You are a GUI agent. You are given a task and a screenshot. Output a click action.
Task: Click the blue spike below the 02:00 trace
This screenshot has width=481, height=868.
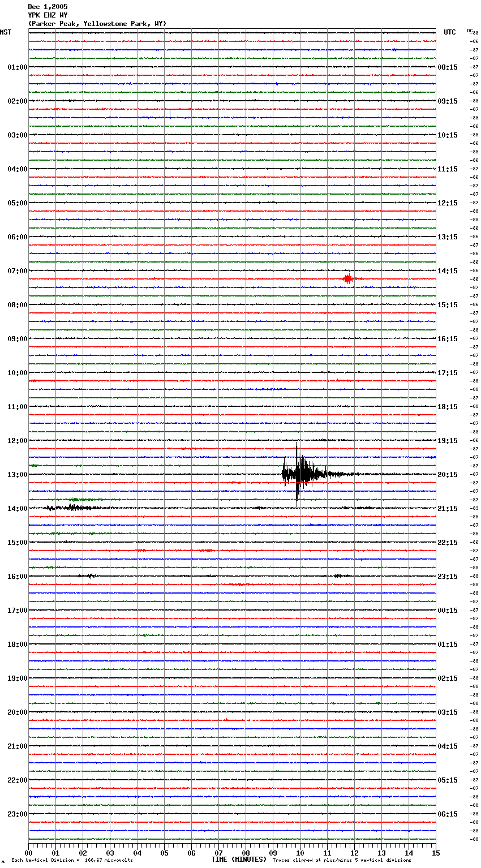[x=170, y=114]
